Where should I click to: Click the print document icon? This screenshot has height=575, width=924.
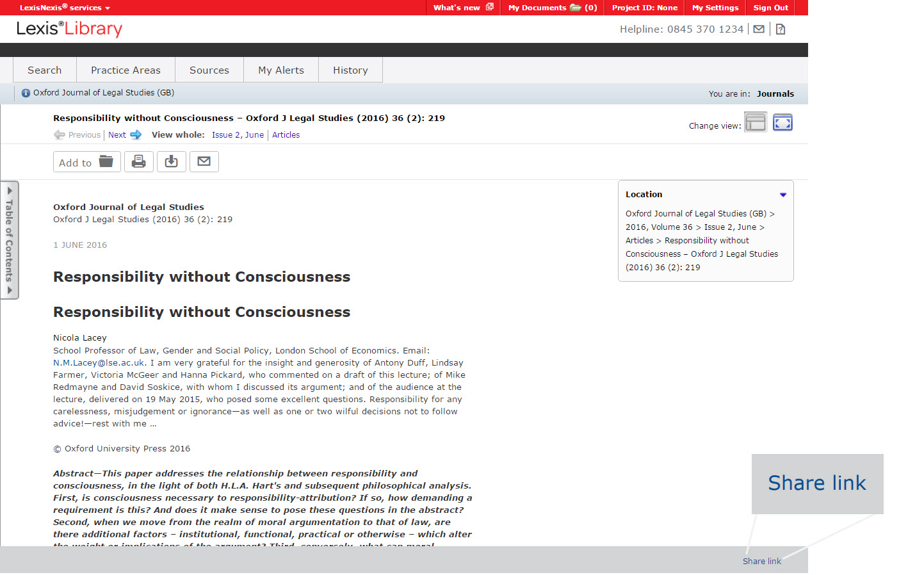[x=138, y=161]
